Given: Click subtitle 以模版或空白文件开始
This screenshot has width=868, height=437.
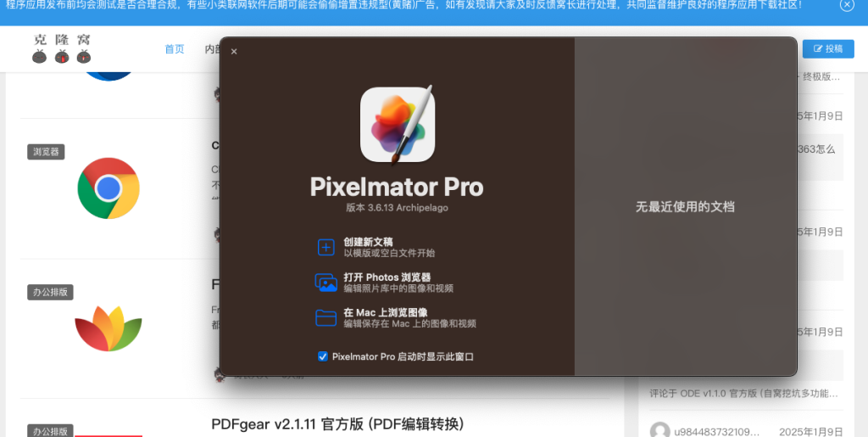Looking at the screenshot, I should pos(389,253).
